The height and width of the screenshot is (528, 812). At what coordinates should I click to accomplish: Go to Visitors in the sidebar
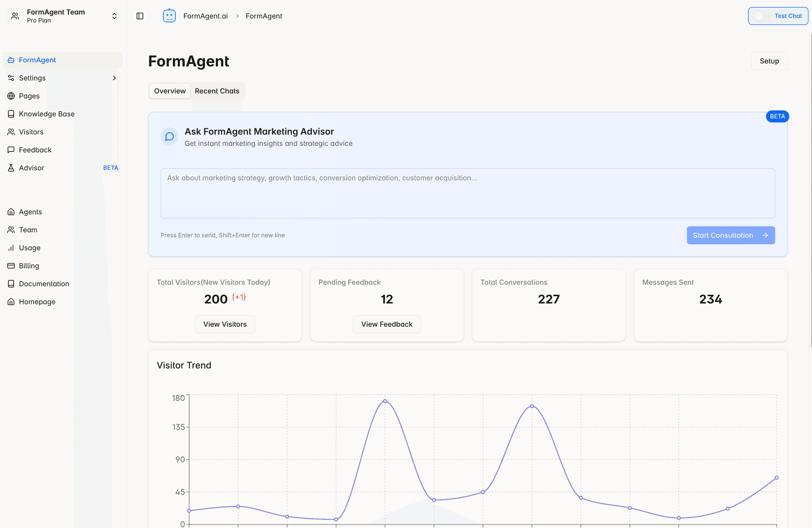tap(63, 132)
